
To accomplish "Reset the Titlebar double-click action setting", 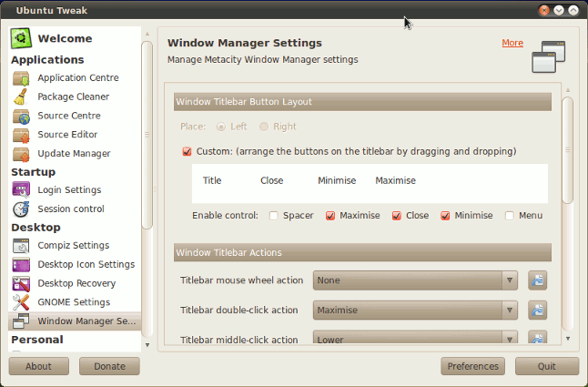I will 537,311.
